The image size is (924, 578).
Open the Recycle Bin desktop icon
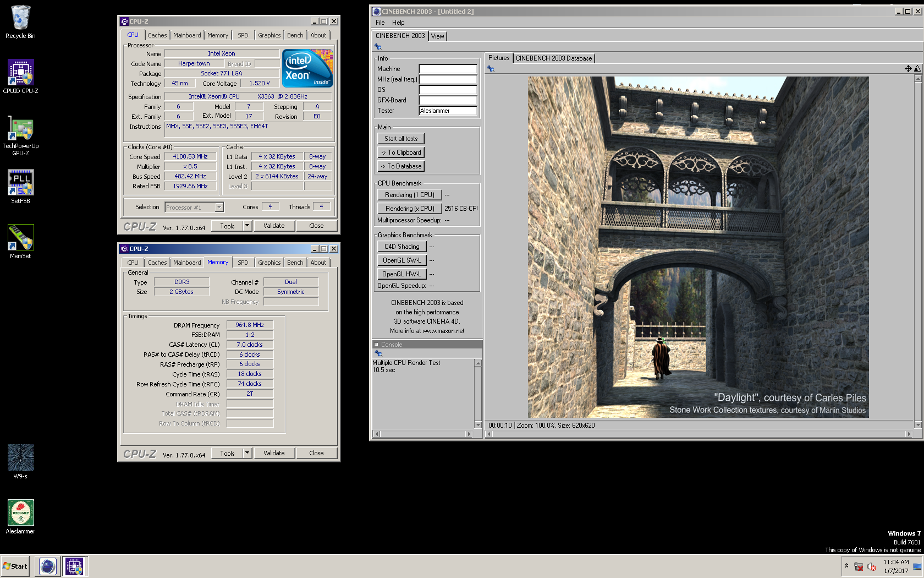(x=20, y=22)
